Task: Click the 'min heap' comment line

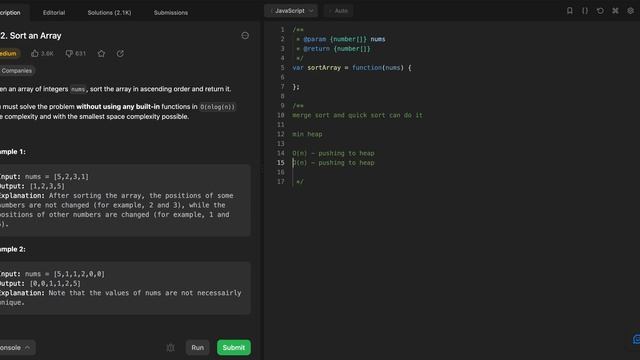Action: [x=307, y=134]
